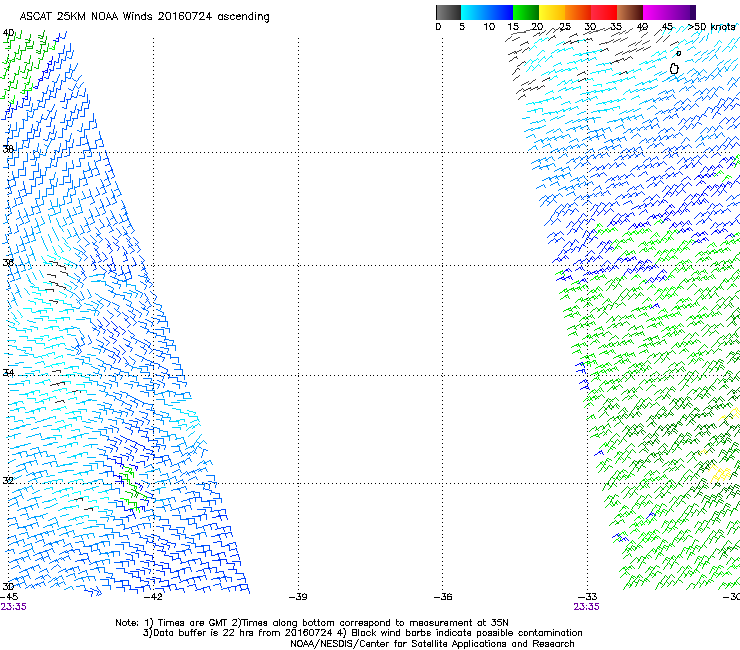Click the longitude label -42

pyautogui.click(x=153, y=597)
